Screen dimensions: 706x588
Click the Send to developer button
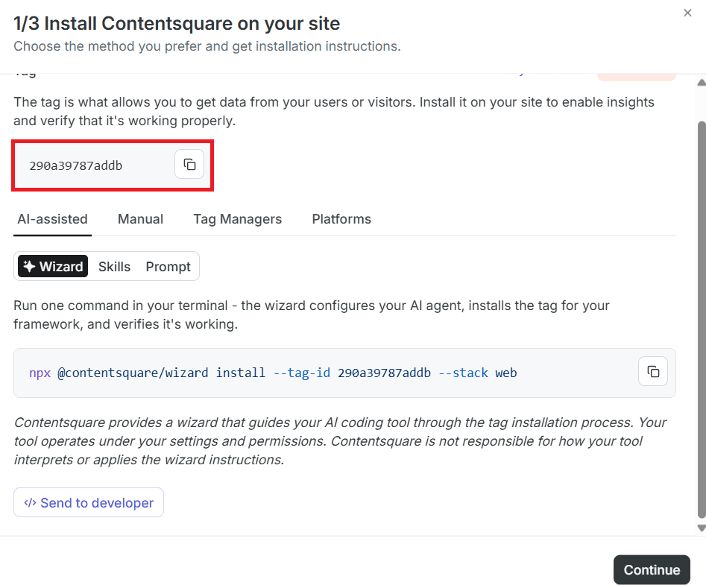coord(89,502)
